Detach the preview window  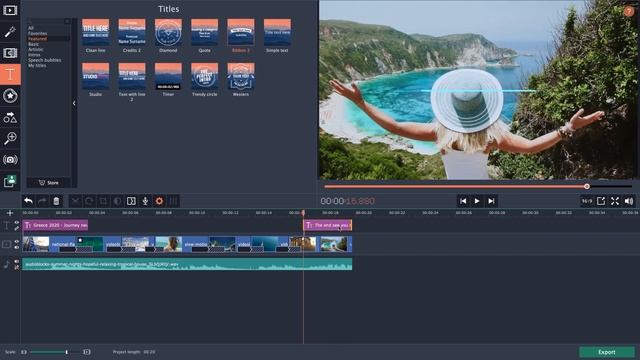click(x=601, y=201)
